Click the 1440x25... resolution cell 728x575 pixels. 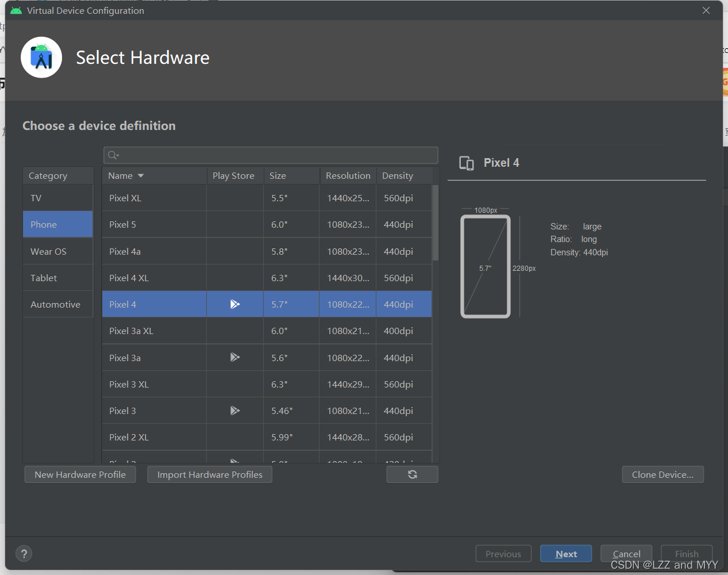(x=348, y=198)
